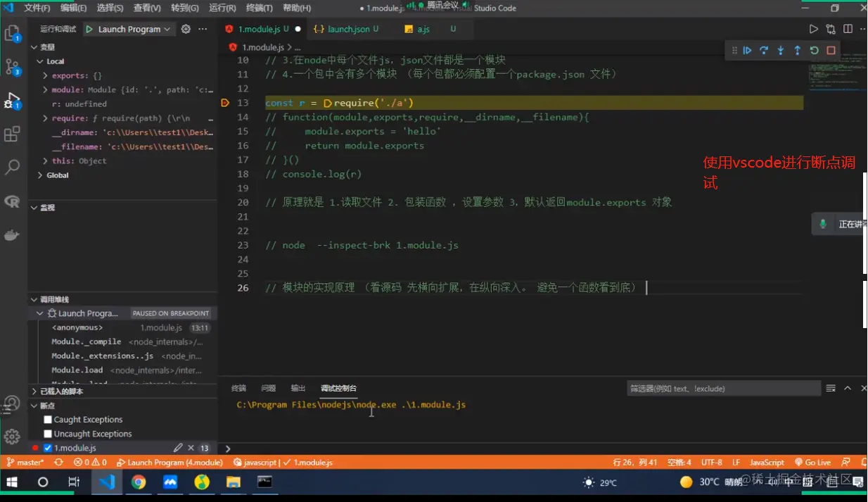Maximize the bottom panel with chevron

click(x=848, y=388)
